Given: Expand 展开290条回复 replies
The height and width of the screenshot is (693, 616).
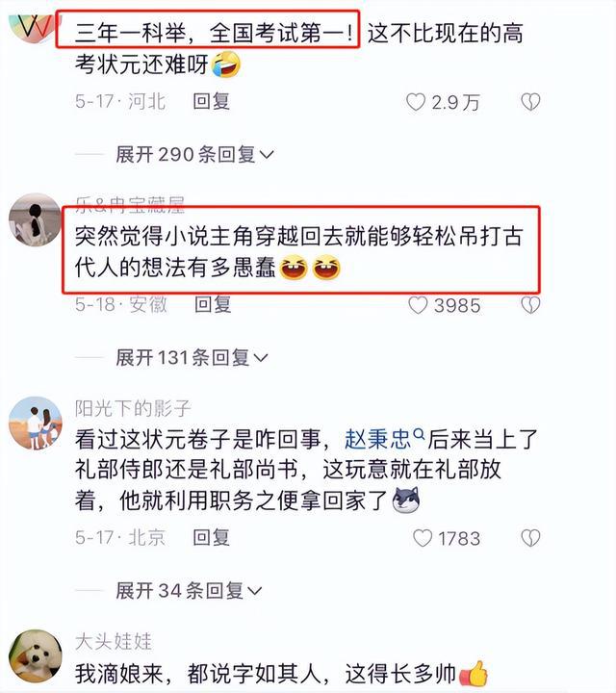Looking at the screenshot, I should (x=194, y=155).
